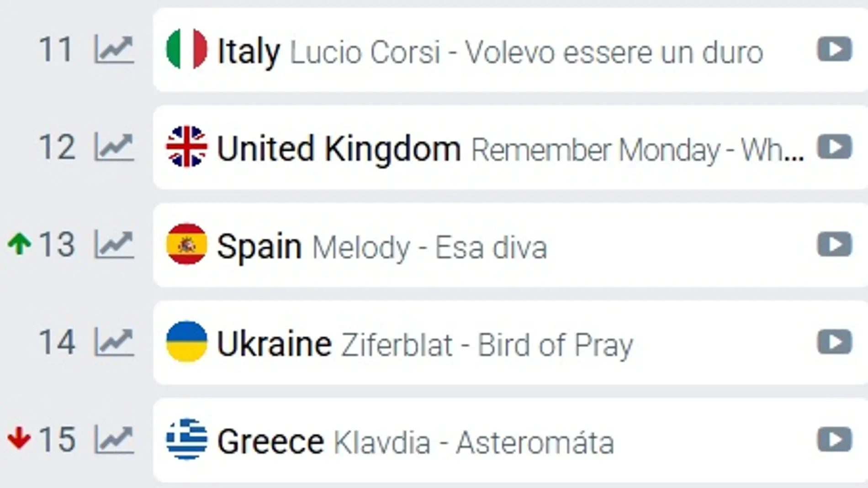Play Greece's Asteromáta video
Screen dimensions: 868x488
pyautogui.click(x=834, y=440)
